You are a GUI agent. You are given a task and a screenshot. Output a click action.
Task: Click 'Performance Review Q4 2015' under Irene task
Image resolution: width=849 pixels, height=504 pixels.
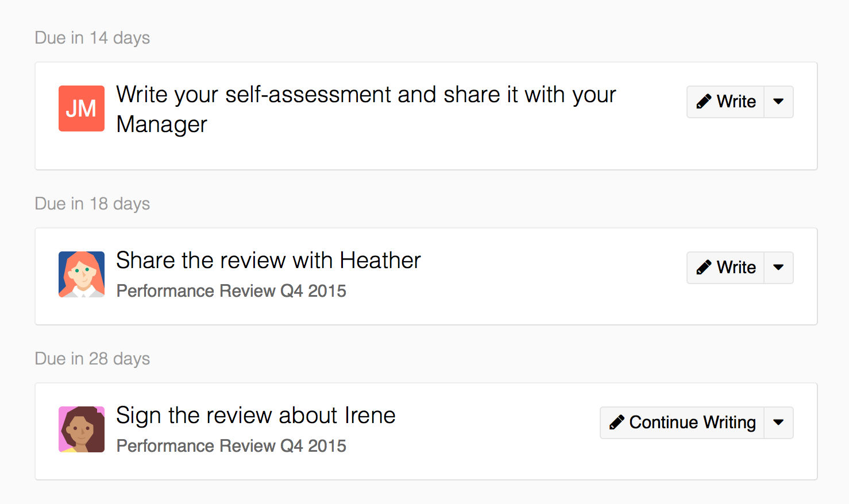231,446
